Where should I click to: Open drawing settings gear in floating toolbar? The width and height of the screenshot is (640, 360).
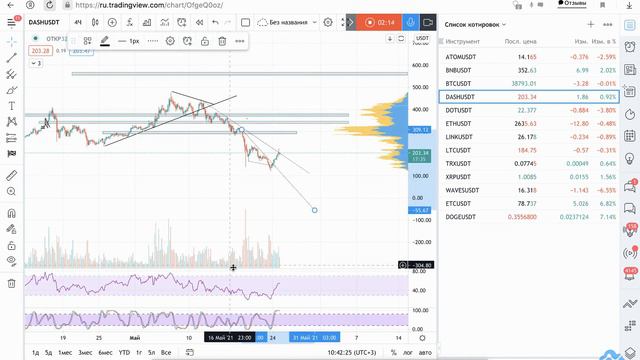[x=170, y=41]
